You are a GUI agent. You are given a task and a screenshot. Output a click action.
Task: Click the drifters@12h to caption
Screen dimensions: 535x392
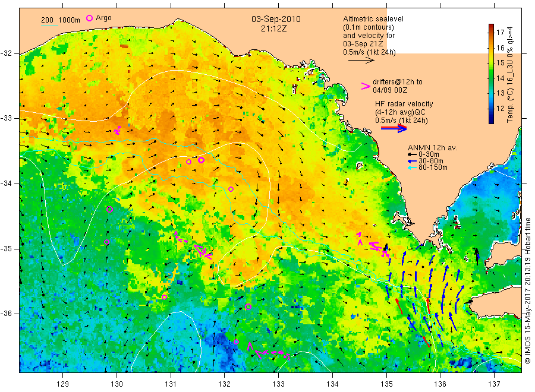398,82
